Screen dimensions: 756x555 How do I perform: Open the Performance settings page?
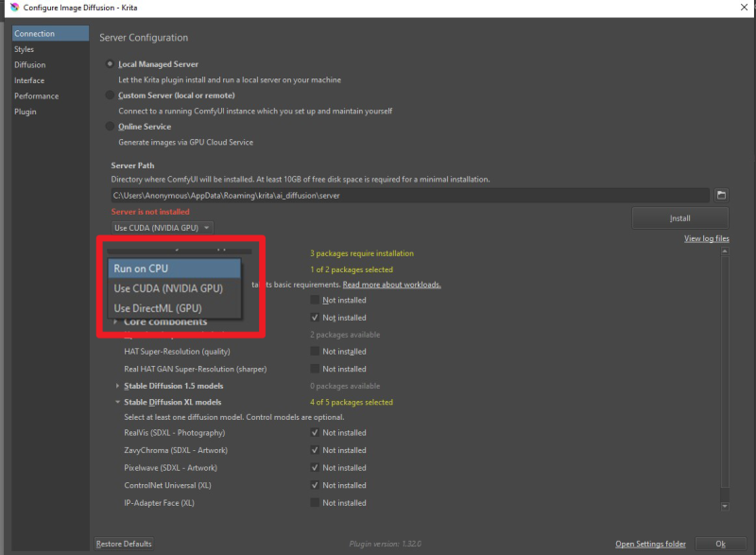(50, 95)
